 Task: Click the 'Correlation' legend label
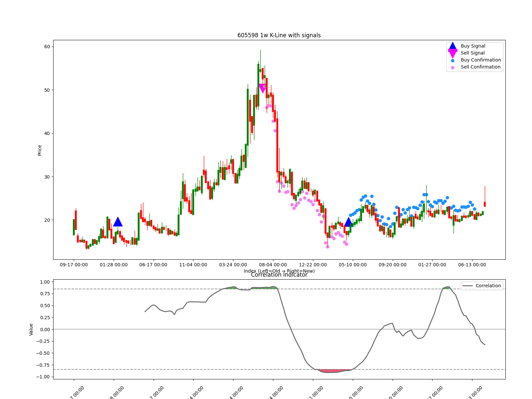click(488, 286)
